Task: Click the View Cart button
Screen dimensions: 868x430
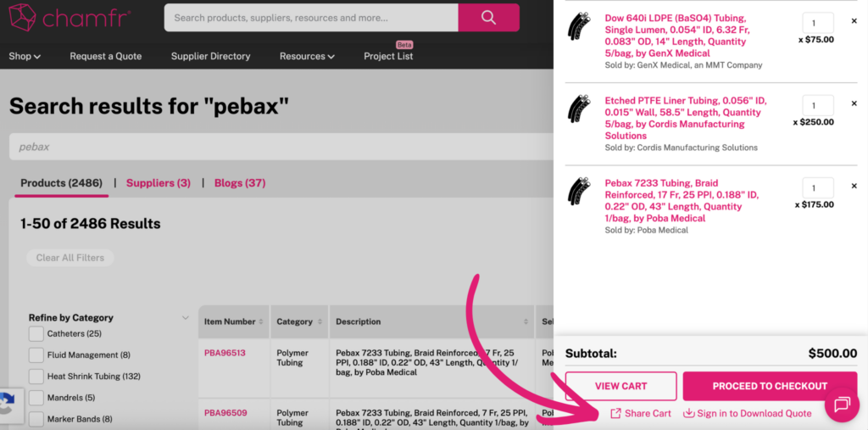Action: click(x=621, y=386)
